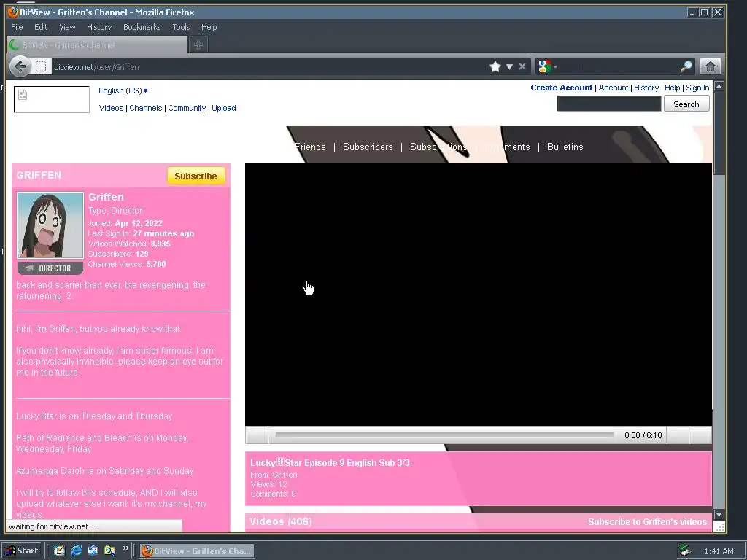Open the Help menu in the menu bar
The image size is (747, 560).
(x=209, y=27)
